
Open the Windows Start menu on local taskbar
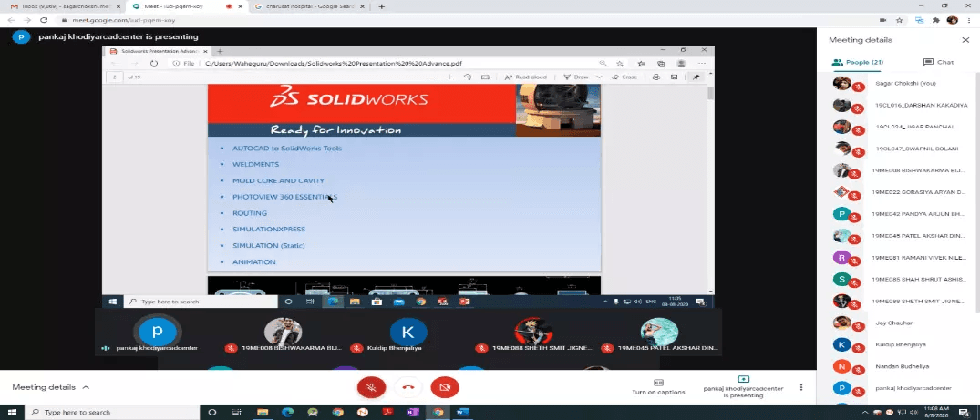click(12, 413)
